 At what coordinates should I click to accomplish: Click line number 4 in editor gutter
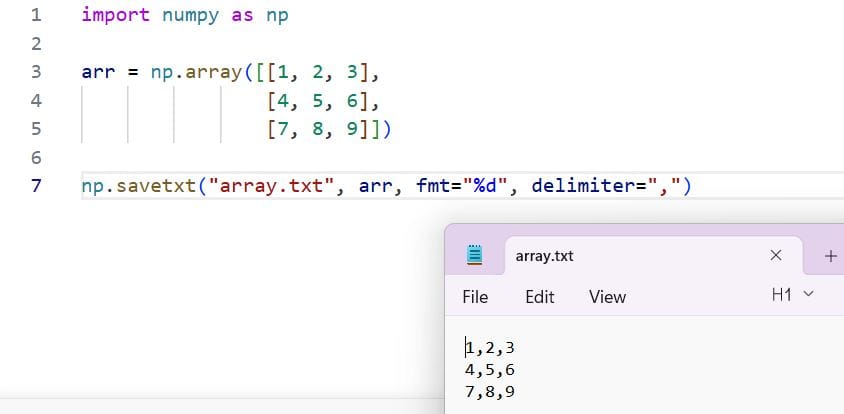36,100
